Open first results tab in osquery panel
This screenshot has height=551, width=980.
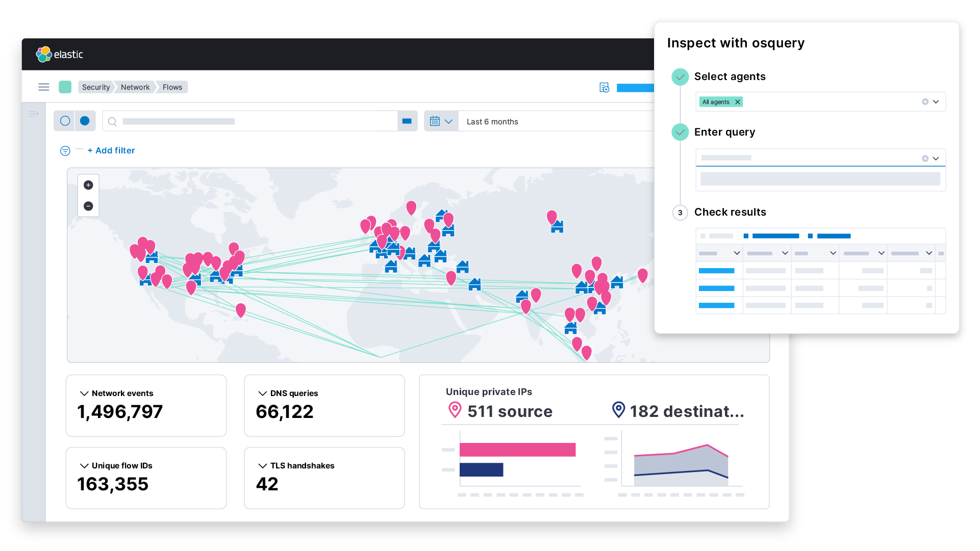click(x=717, y=236)
